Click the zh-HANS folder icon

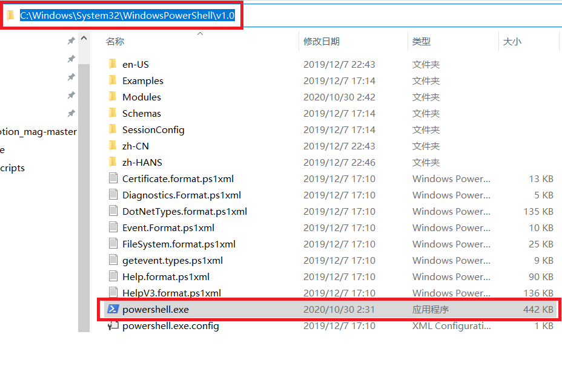113,162
